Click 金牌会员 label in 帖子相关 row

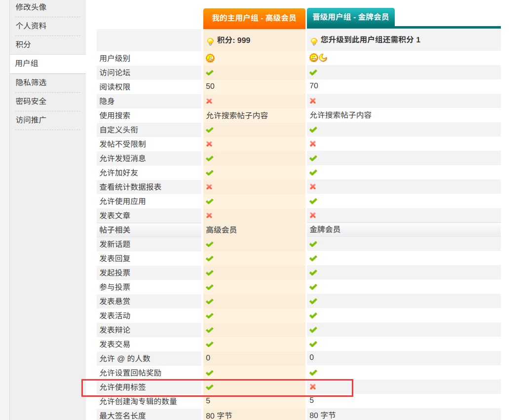coord(325,230)
